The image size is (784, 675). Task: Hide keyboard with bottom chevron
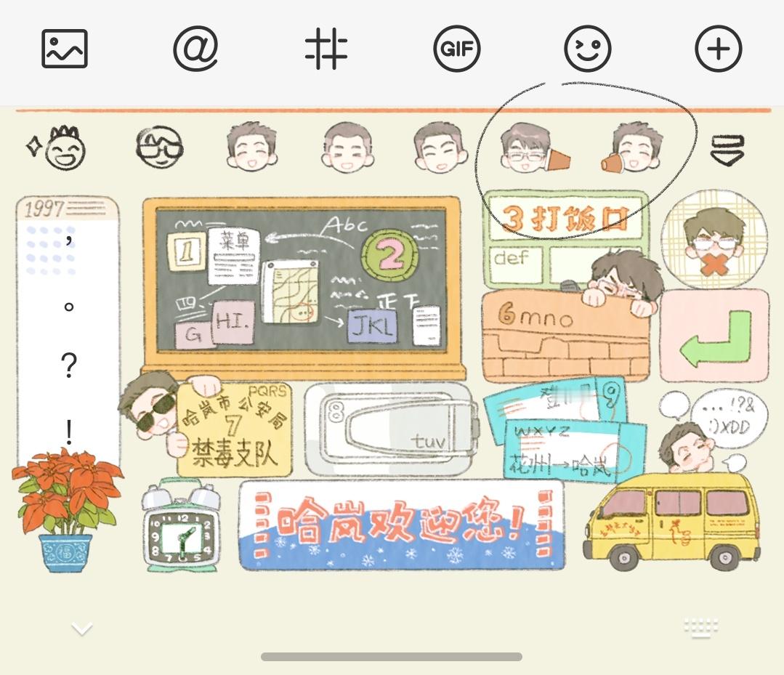[x=81, y=628]
